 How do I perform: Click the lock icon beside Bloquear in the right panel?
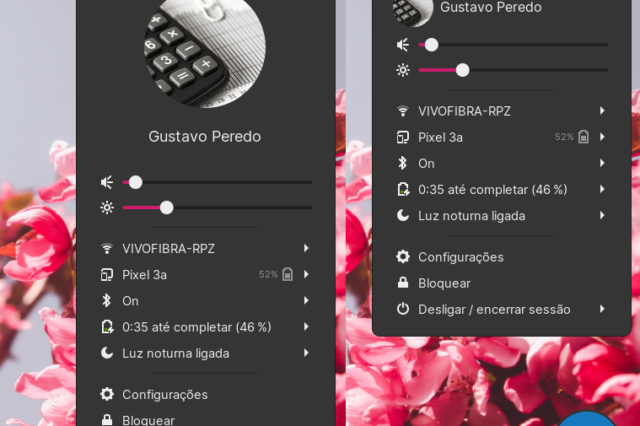point(403,283)
